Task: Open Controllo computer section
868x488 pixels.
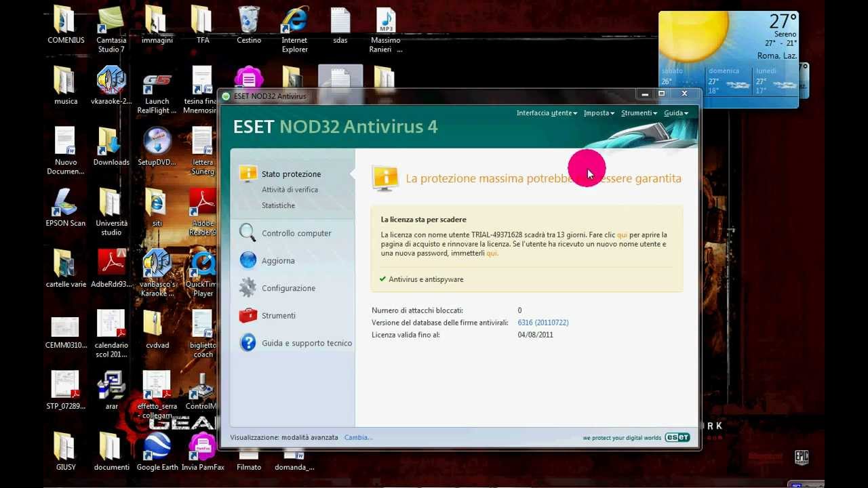Action: tap(296, 233)
